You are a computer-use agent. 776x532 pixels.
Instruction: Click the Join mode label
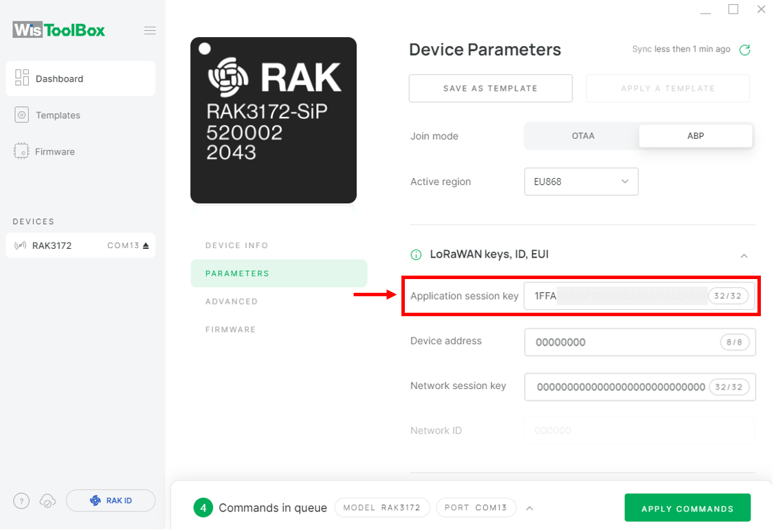[434, 136]
